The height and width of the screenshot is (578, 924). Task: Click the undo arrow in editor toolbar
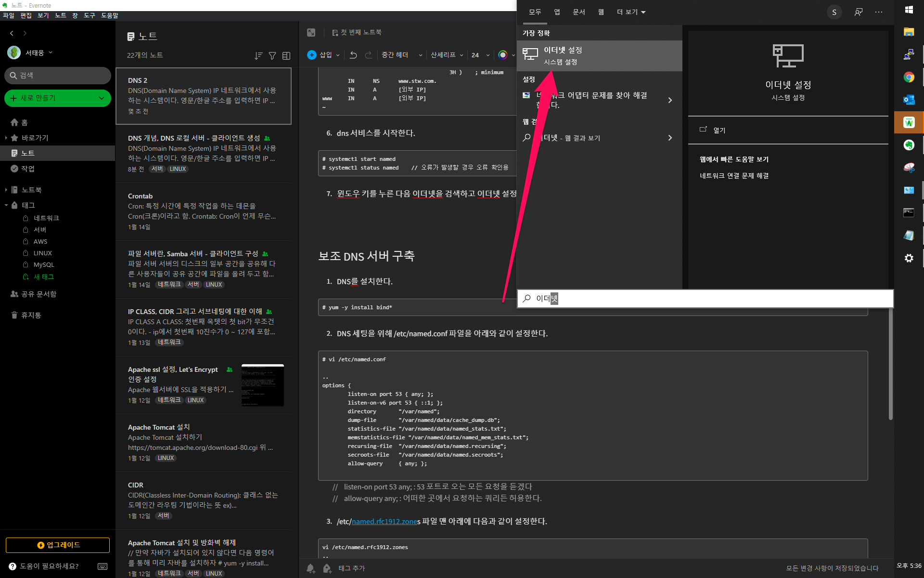pyautogui.click(x=353, y=55)
